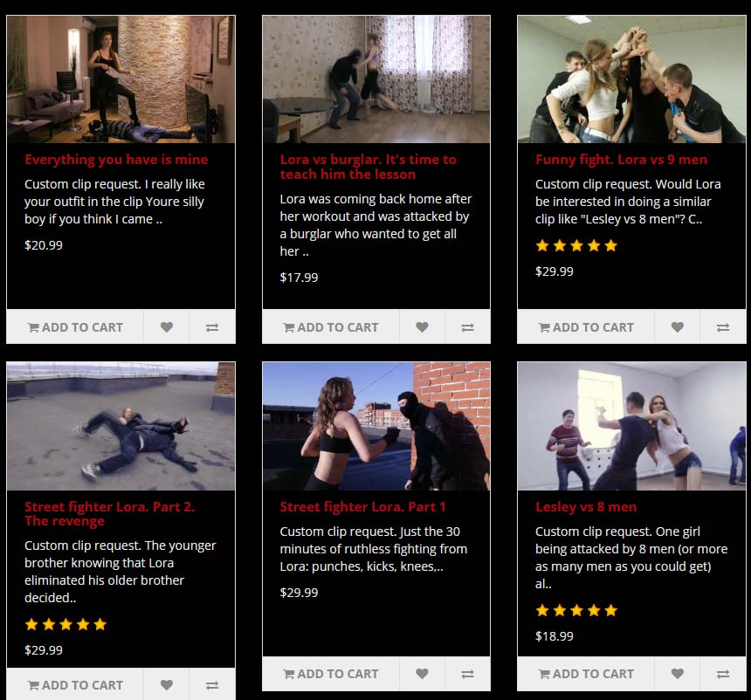Add 'Everything you have is mine' to cart

[x=75, y=327]
